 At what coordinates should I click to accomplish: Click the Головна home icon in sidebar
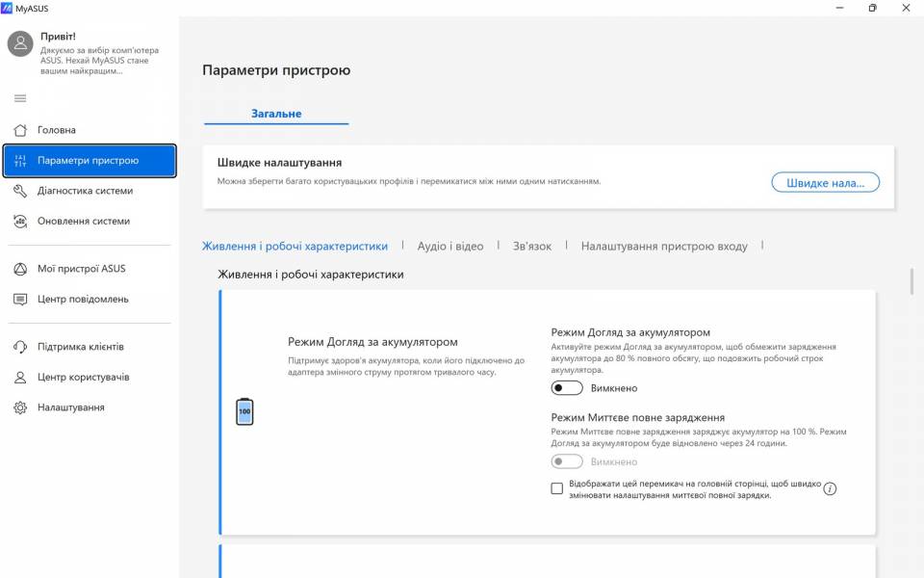click(x=20, y=130)
